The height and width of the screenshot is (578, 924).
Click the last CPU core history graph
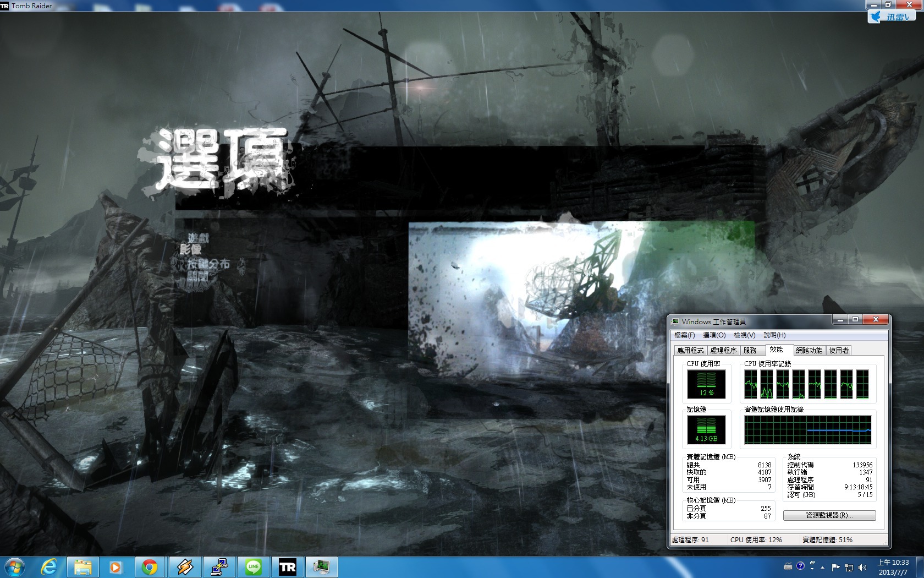pos(862,384)
